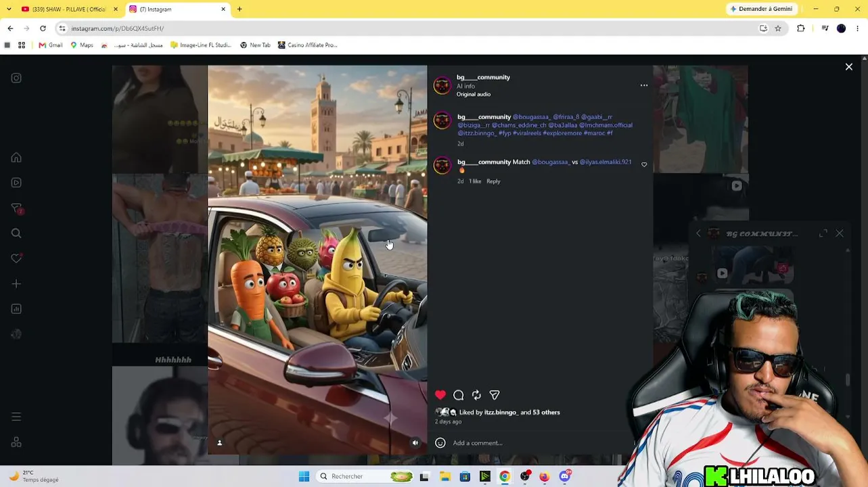Open bg____community profile from post header

click(x=483, y=77)
